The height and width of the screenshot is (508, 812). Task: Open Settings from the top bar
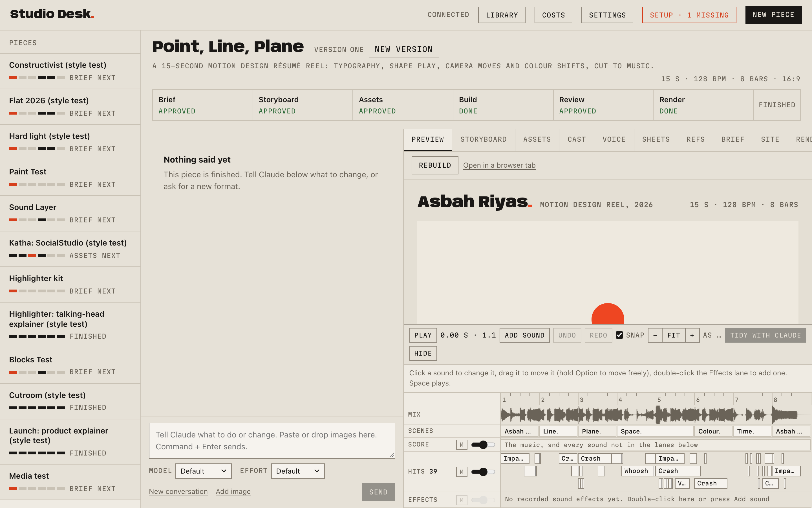coord(607,15)
